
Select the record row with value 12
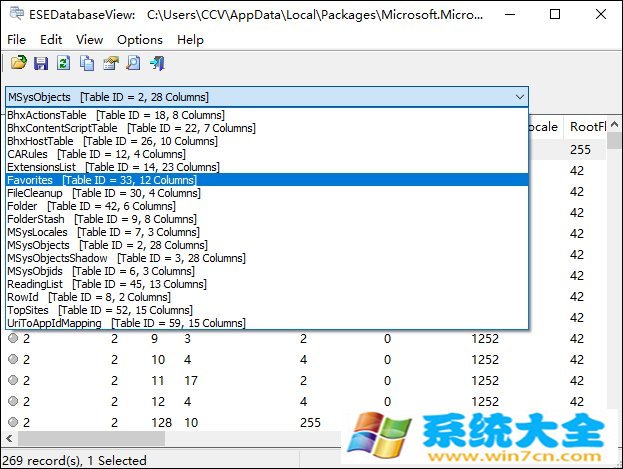pos(304,401)
